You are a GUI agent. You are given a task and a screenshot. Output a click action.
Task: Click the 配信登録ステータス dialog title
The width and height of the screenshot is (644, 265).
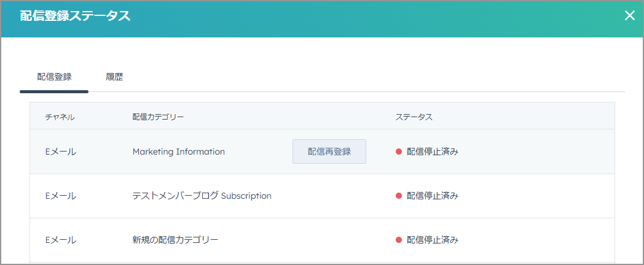[75, 16]
